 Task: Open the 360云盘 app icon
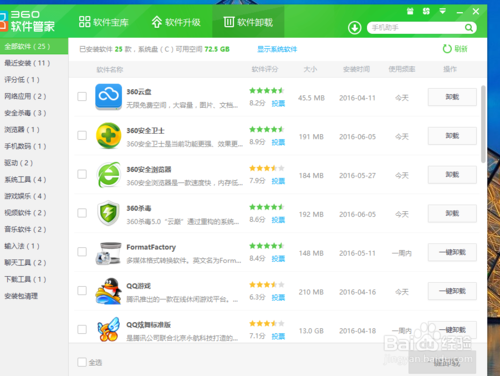click(x=109, y=97)
